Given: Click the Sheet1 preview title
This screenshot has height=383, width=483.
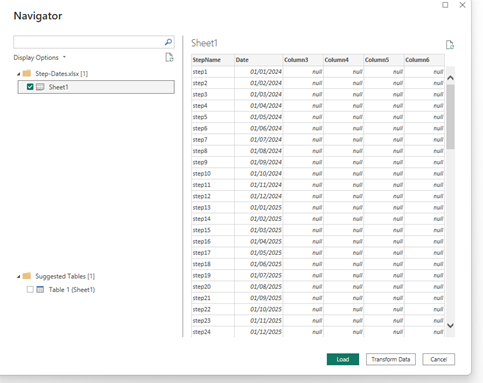Looking at the screenshot, I should [x=204, y=43].
